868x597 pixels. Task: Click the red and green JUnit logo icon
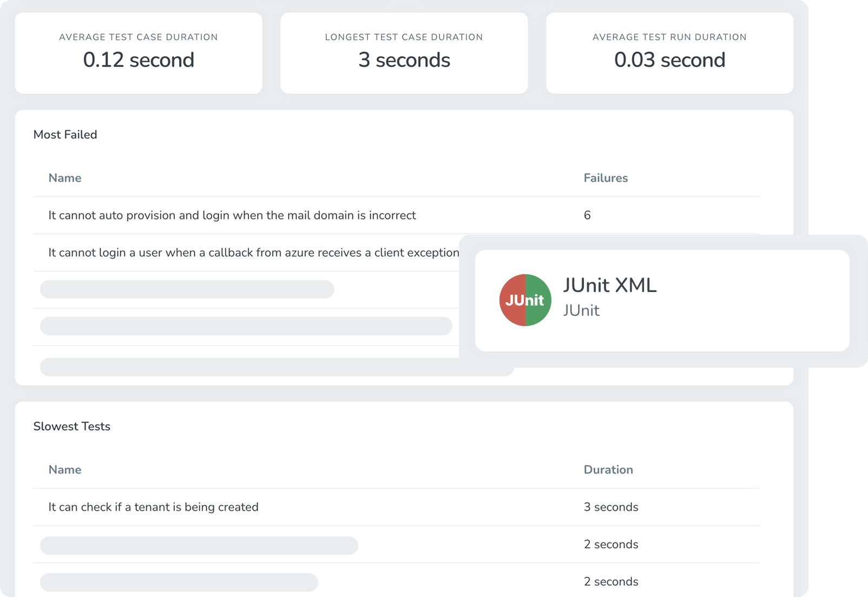[x=525, y=300]
